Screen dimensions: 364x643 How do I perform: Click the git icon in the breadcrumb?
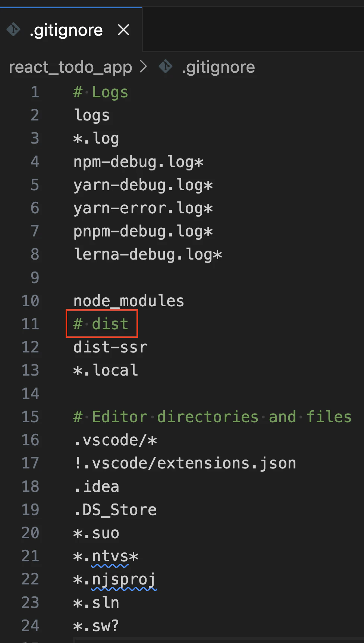coord(165,67)
